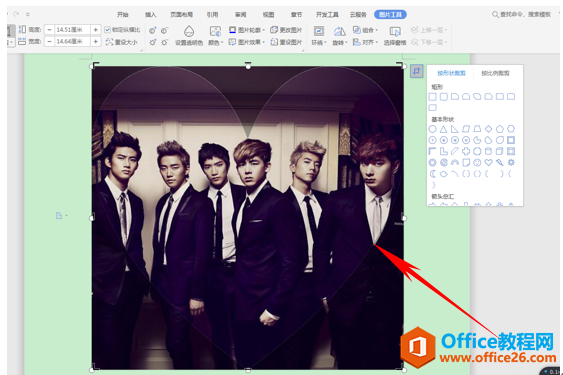Select the crescent moon shape crop
The image size is (563, 375).
433,174
